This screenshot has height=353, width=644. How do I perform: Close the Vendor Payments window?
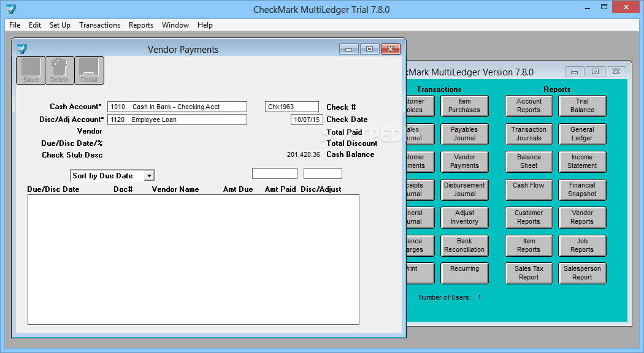tap(391, 49)
